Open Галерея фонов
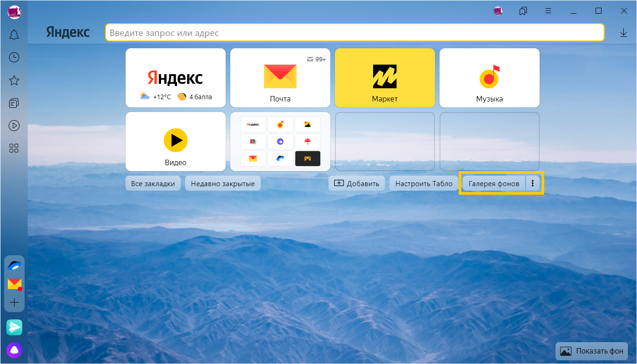This screenshot has height=364, width=637. click(x=494, y=183)
